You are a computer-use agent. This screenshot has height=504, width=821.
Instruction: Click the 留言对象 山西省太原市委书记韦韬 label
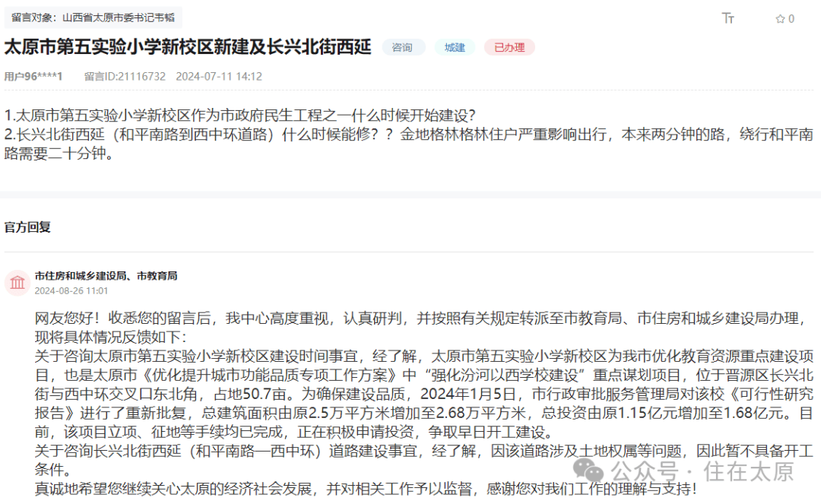[94, 17]
